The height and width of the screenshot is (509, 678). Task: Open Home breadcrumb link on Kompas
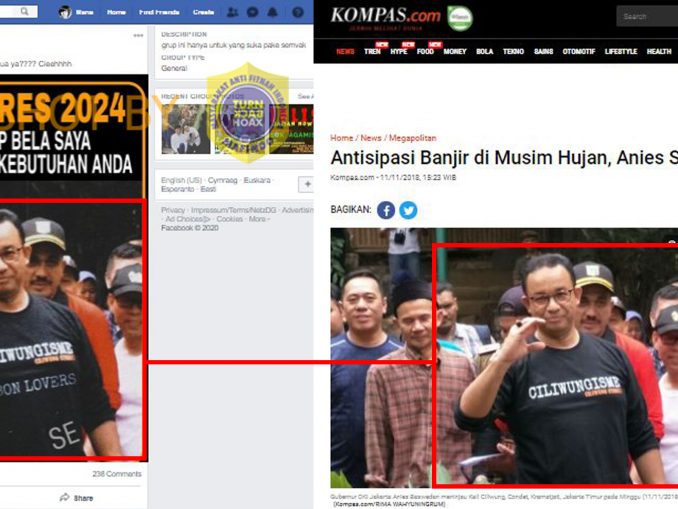click(x=342, y=138)
